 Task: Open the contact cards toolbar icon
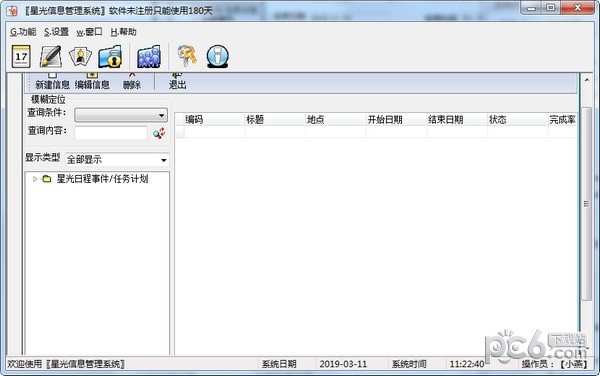pos(80,57)
